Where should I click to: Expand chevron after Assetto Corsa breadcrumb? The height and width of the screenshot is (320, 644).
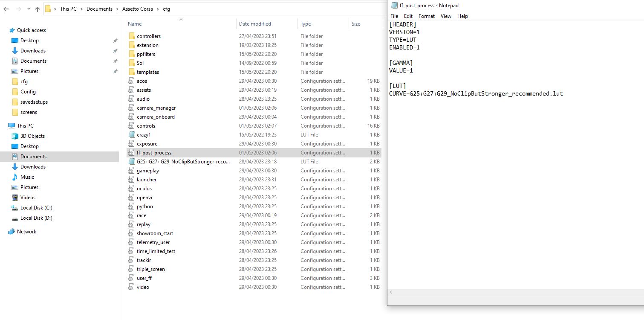coord(159,9)
